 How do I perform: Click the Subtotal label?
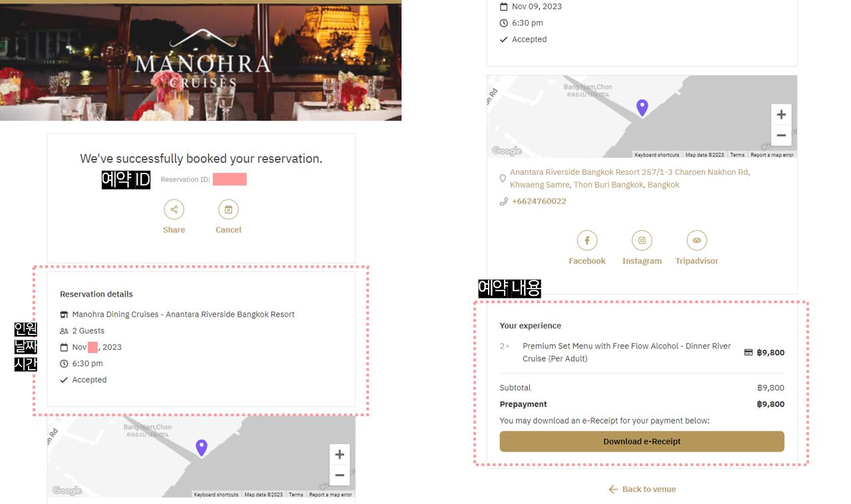(x=515, y=388)
